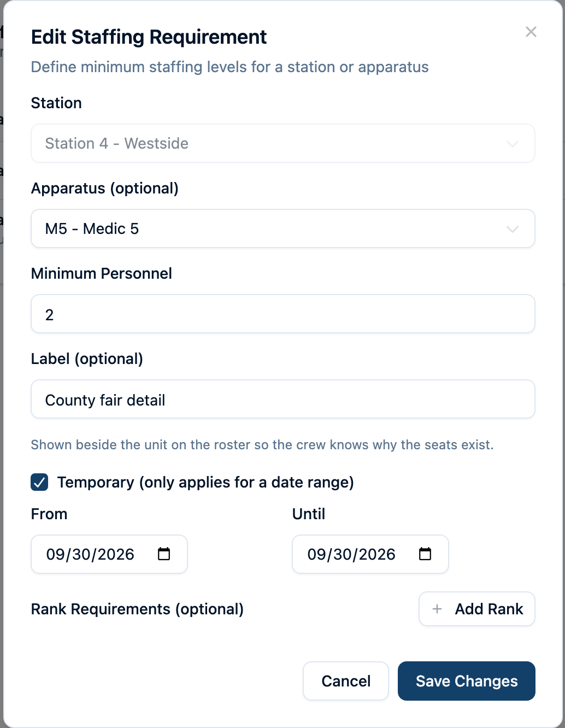Viewport: 565px width, 728px height.
Task: Click the Station dropdown chevron arrow
Action: pos(512,144)
